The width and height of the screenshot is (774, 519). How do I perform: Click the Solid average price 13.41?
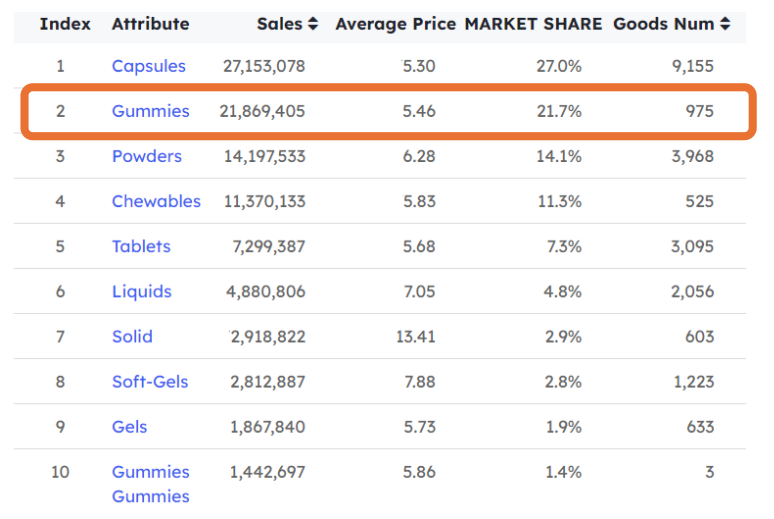pos(415,336)
